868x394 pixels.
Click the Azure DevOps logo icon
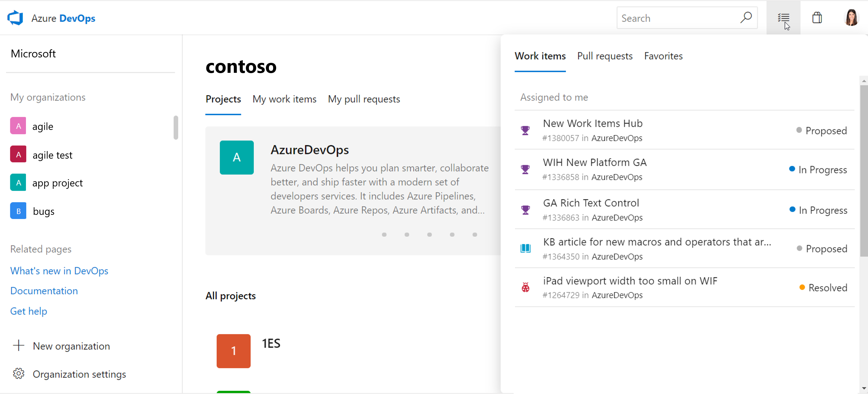[x=15, y=18]
